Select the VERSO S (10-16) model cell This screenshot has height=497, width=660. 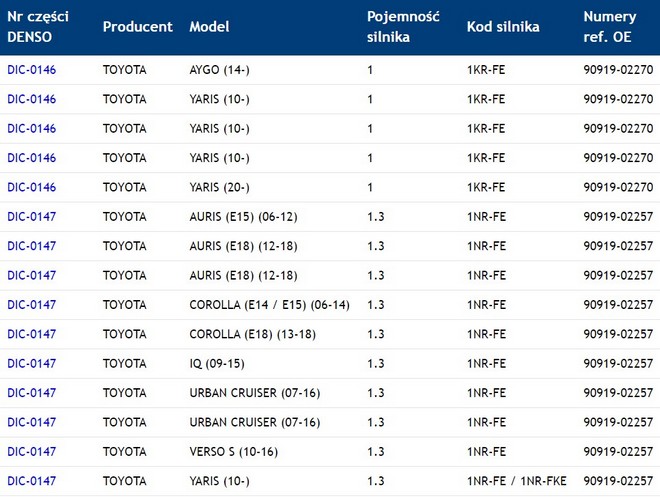point(232,452)
